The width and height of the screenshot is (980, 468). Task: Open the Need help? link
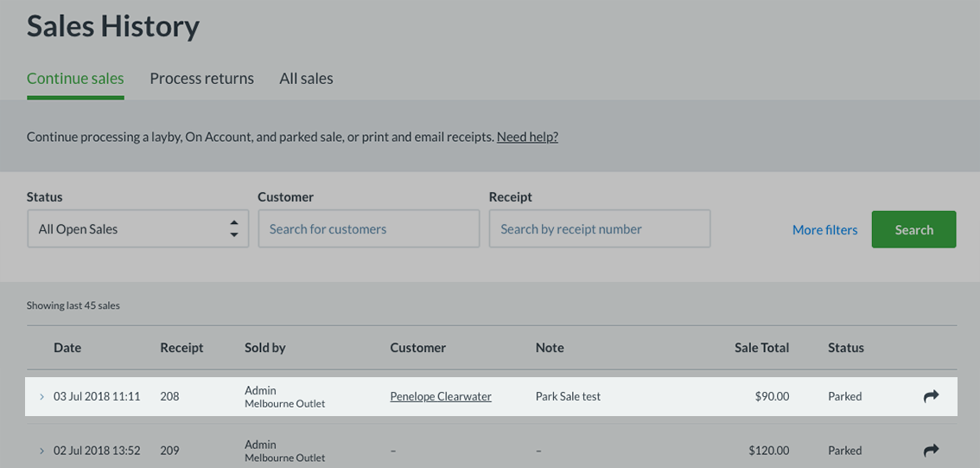527,137
